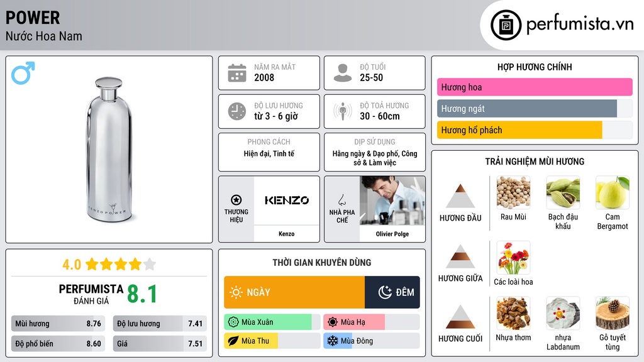Click the Hợp hương chính heading
This screenshot has height=362, width=644.
(535, 67)
